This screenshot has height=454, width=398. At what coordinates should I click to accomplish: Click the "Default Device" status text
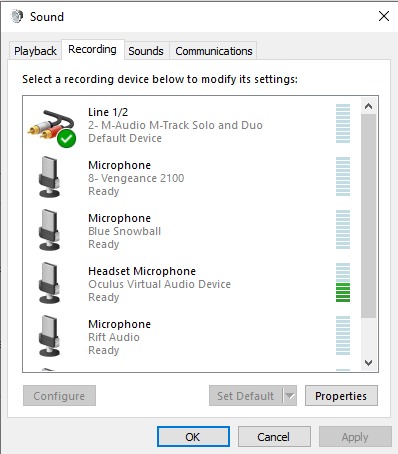click(x=125, y=138)
